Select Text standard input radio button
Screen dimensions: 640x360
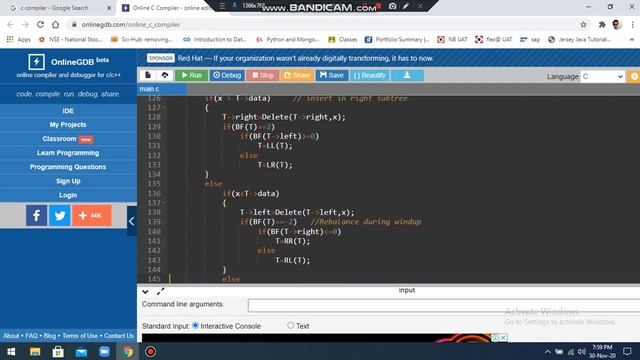point(291,325)
